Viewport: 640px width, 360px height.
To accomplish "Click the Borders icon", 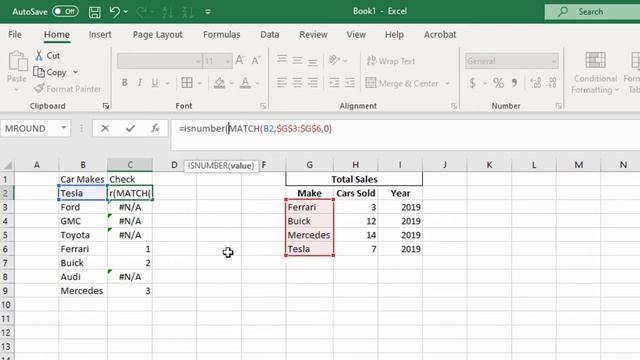I will click(187, 83).
